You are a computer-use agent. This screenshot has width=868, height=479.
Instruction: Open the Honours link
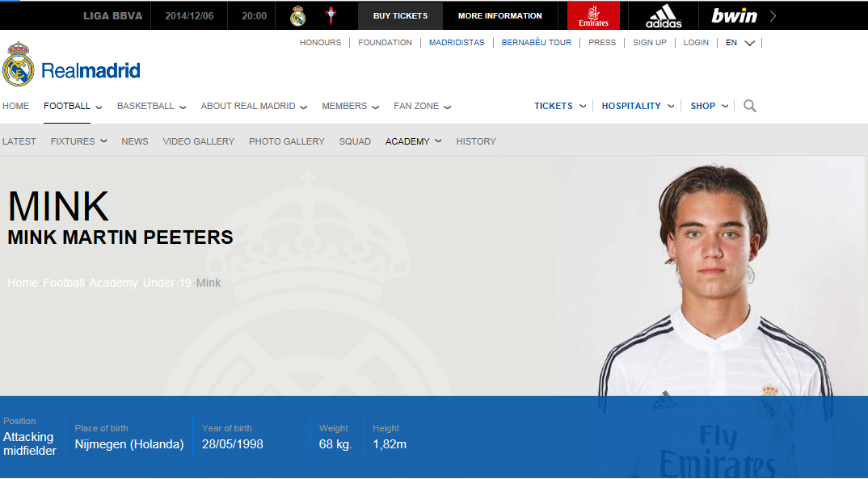(x=321, y=43)
